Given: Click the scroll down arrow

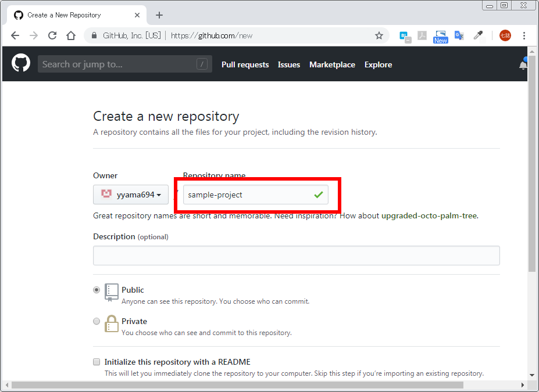Looking at the screenshot, I should pyautogui.click(x=532, y=375).
